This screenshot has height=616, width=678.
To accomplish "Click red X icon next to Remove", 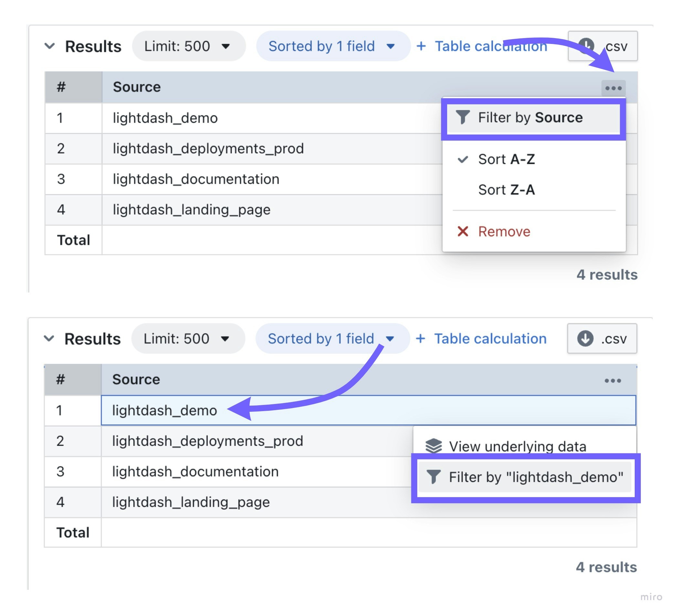I will [463, 231].
